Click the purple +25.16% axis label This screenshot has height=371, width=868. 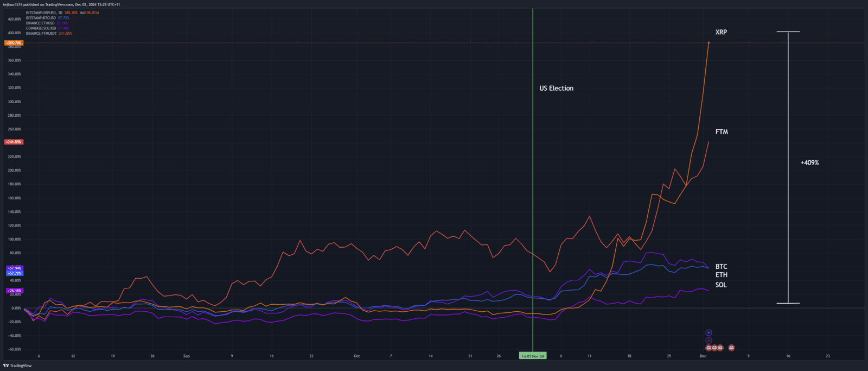[x=15, y=291]
